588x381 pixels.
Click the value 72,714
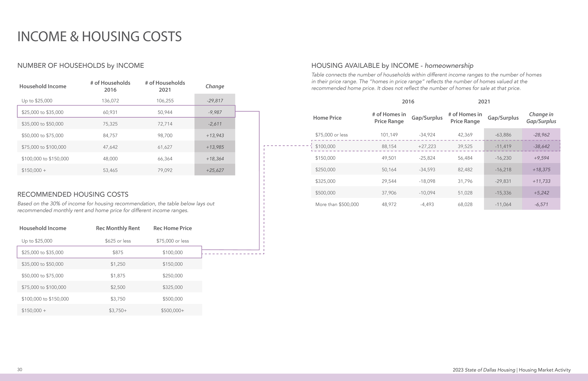tap(165, 124)
